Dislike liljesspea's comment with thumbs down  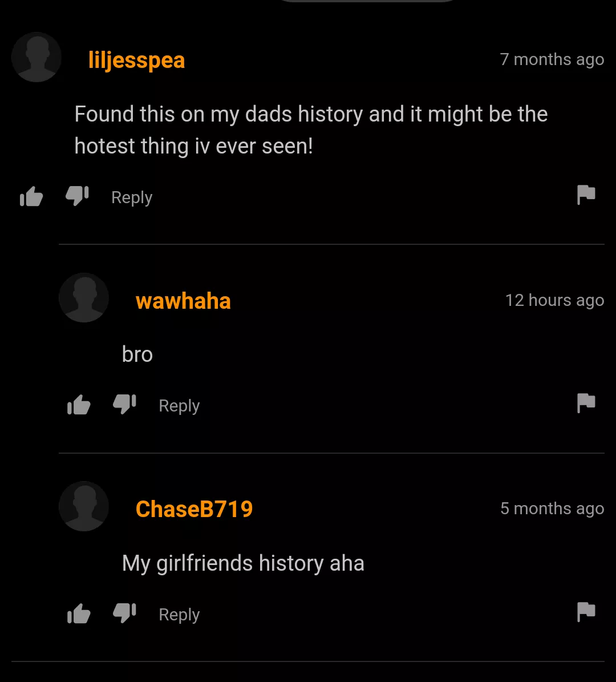coord(78,196)
